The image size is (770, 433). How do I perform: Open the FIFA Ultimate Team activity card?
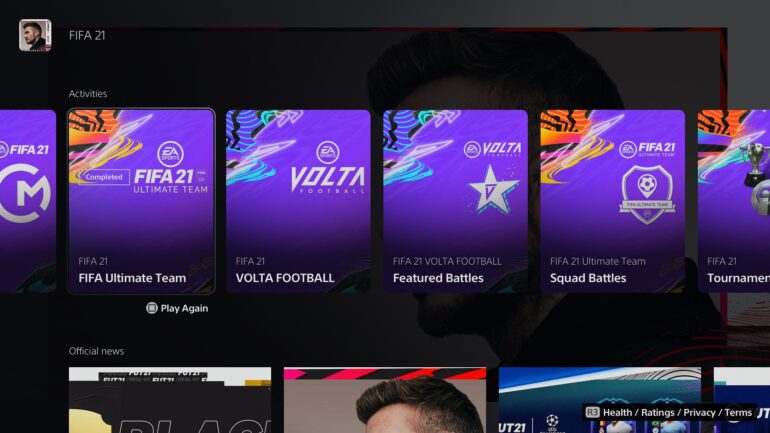(141, 201)
